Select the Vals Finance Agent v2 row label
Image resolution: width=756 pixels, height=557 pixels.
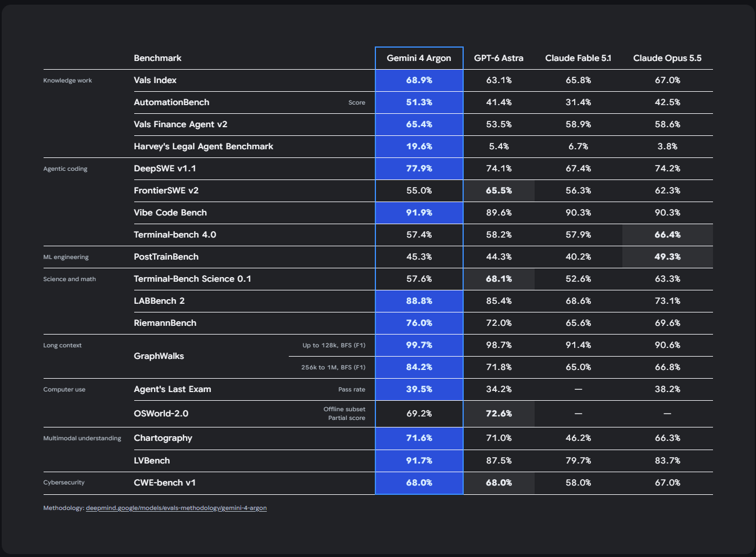(x=181, y=124)
